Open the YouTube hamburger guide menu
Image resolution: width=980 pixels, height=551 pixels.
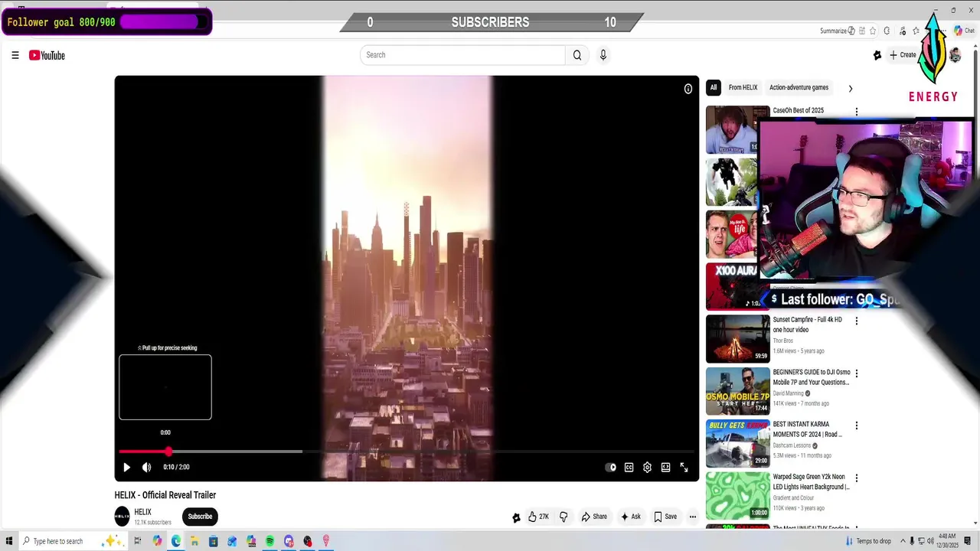[x=15, y=55]
